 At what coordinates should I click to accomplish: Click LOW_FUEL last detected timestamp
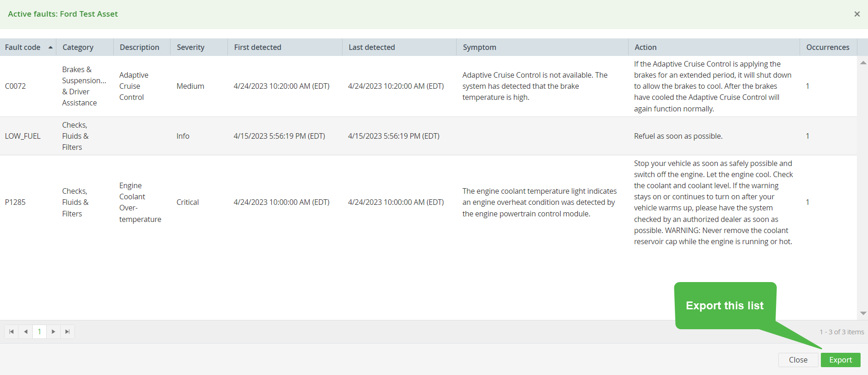(394, 136)
